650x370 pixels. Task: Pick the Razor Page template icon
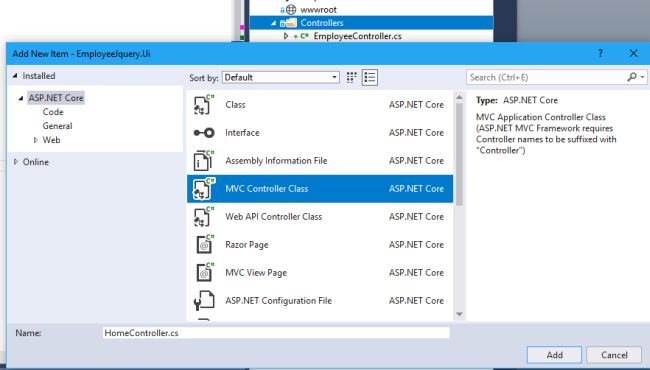(x=205, y=245)
